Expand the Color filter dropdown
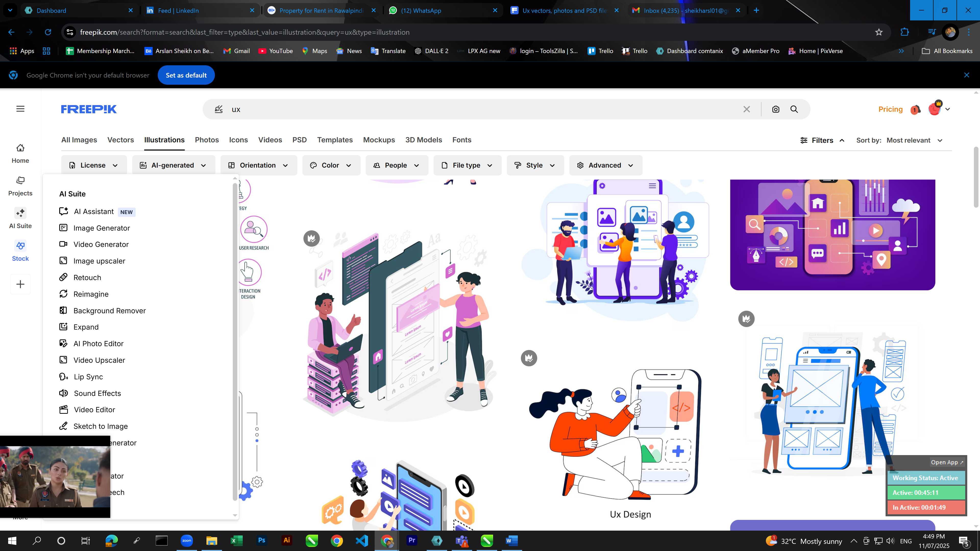This screenshot has width=980, height=551. 331,165
